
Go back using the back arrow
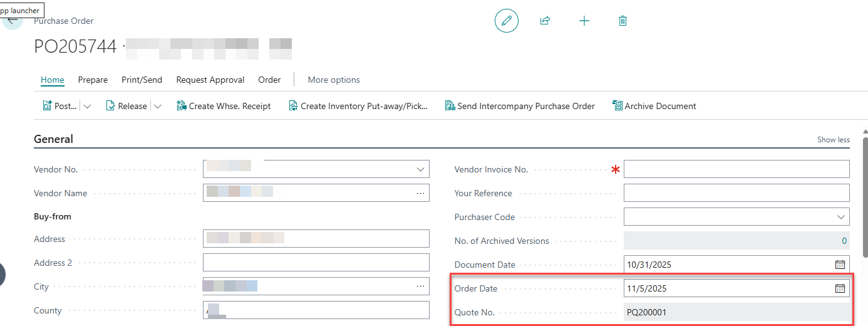13,20
